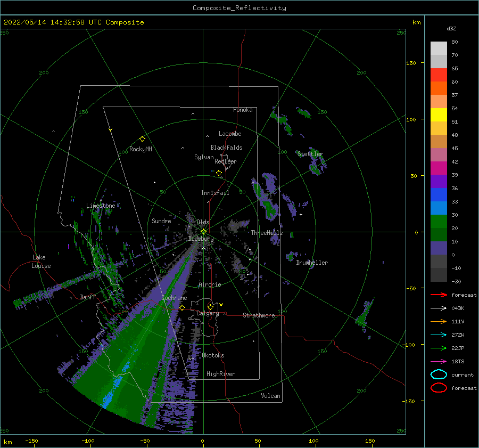Viewport: 479px width, 448px height.
Task: Click the bright red swatch in dBZ scale
Action: [439, 75]
